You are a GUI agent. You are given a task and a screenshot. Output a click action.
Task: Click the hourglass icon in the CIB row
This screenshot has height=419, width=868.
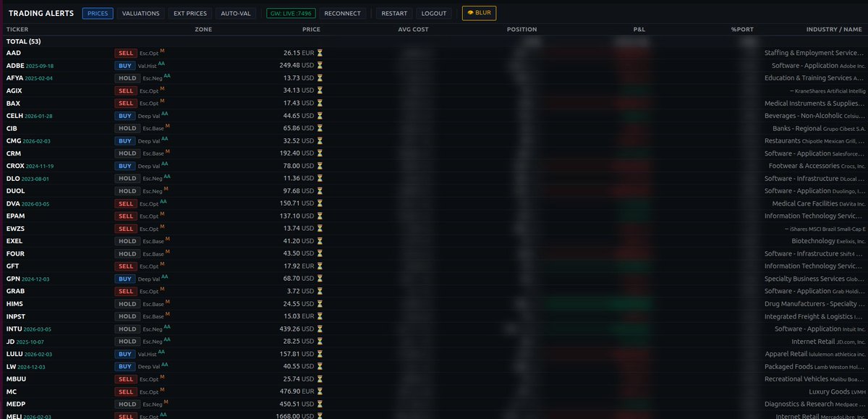coord(320,128)
